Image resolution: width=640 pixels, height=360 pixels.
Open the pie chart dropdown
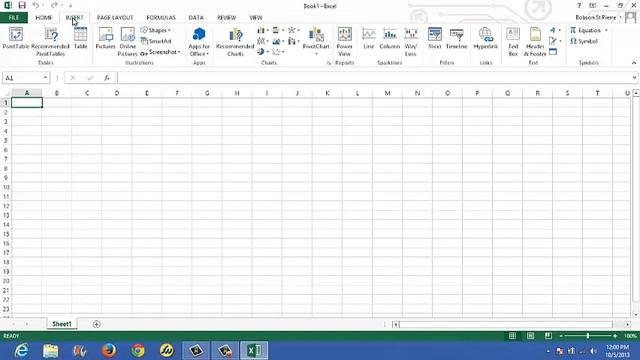pyautogui.click(x=263, y=52)
